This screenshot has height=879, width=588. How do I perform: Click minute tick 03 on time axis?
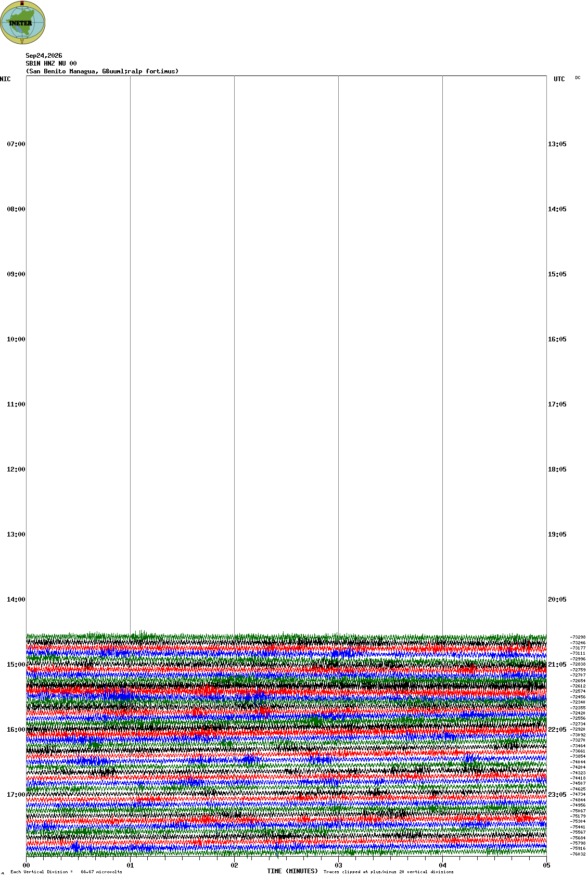338,865
